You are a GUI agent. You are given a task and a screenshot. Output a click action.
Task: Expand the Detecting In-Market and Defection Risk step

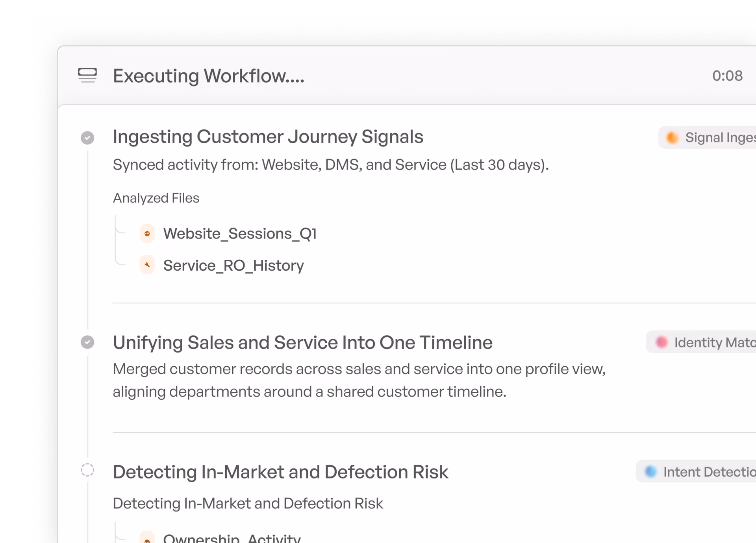(281, 472)
